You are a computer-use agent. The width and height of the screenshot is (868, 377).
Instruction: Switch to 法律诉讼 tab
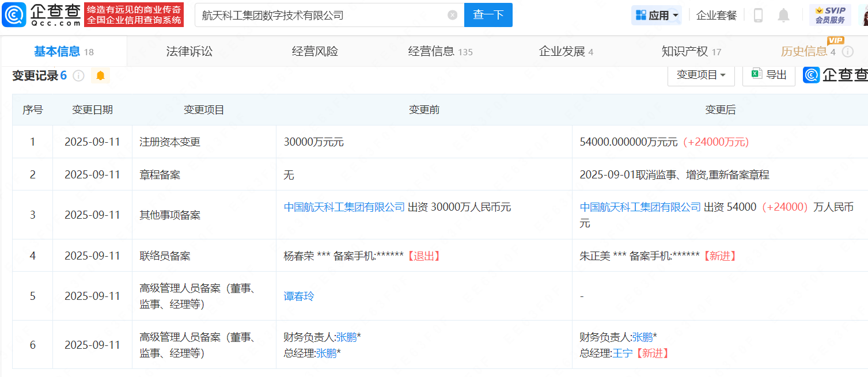189,52
